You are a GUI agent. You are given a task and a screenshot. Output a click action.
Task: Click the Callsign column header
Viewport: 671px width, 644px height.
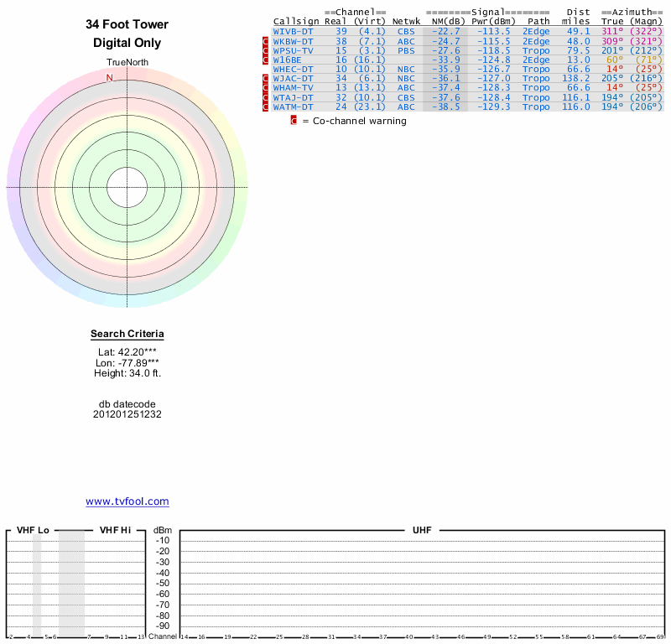(296, 21)
